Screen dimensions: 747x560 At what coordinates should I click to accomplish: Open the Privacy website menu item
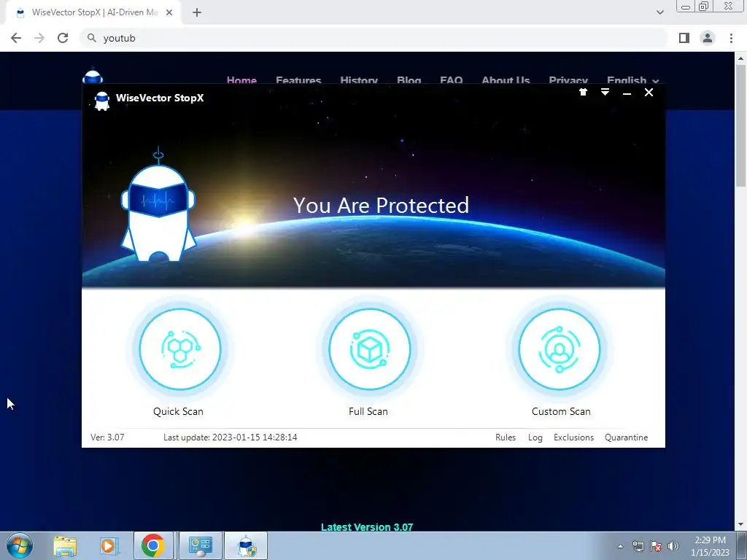tap(568, 80)
